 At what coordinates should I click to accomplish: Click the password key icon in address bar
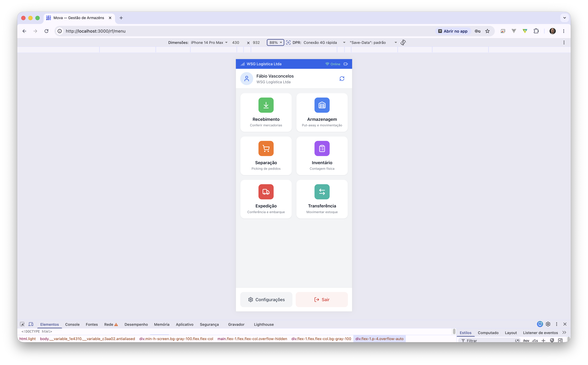pos(477,31)
